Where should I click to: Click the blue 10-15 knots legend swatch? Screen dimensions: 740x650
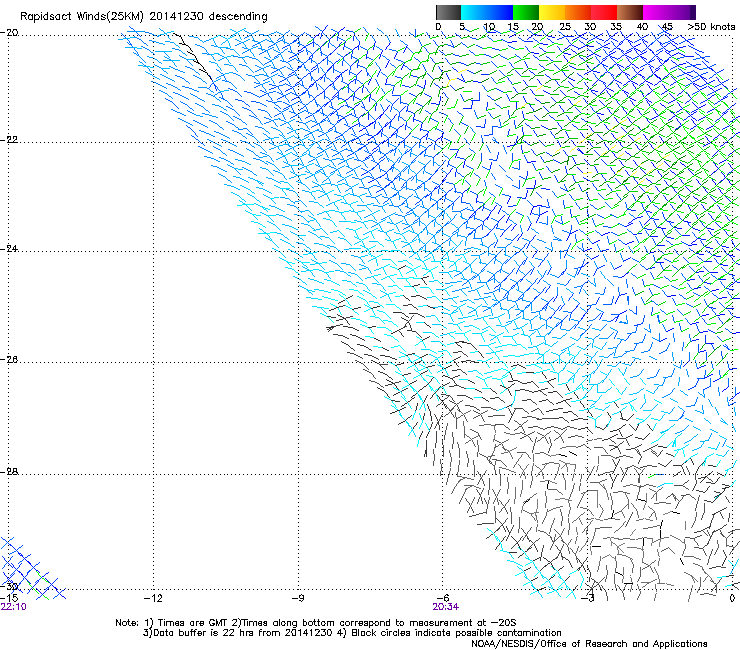pos(500,12)
